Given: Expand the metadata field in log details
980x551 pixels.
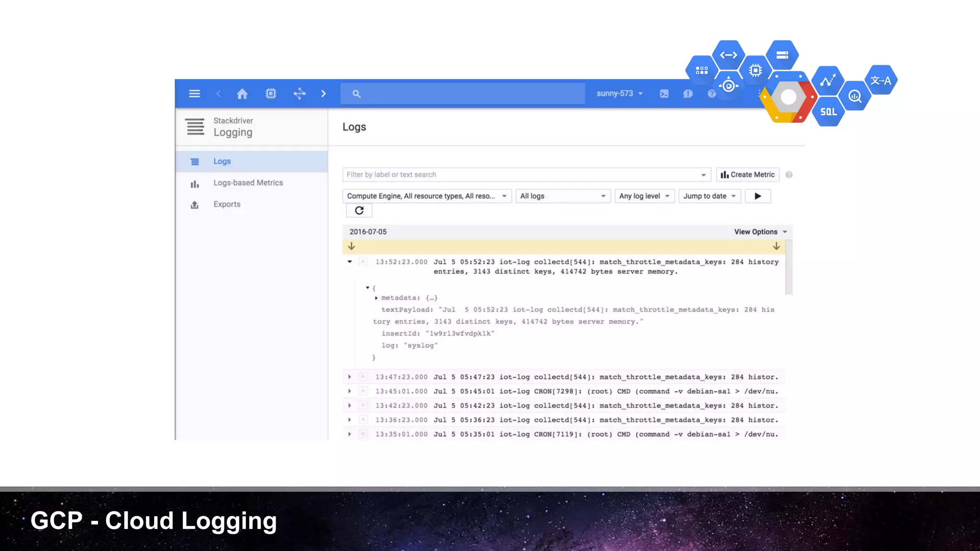Looking at the screenshot, I should click(377, 298).
